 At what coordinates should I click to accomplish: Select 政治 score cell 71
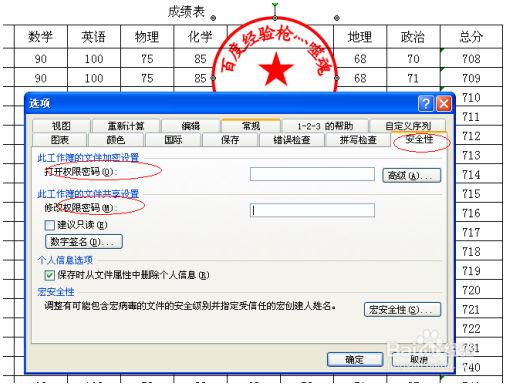tap(413, 78)
